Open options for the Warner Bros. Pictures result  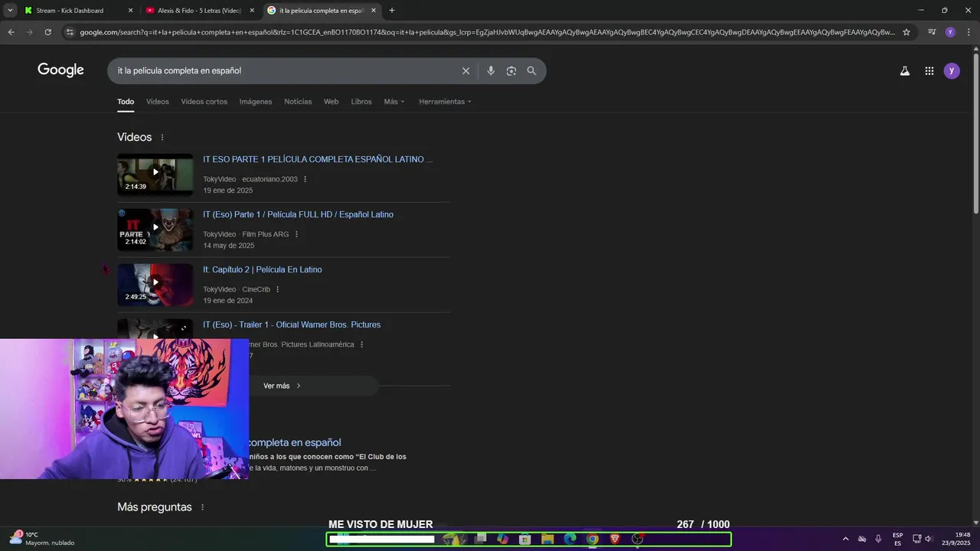pyautogui.click(x=361, y=344)
